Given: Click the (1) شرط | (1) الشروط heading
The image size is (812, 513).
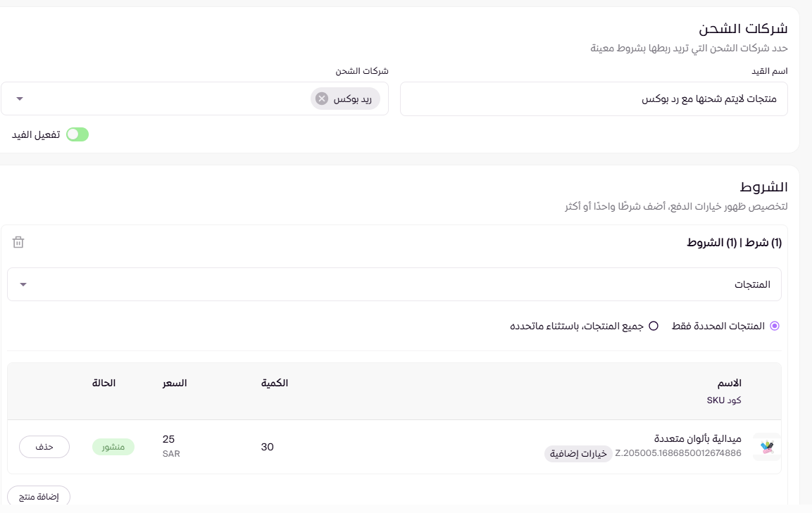Looking at the screenshot, I should coord(734,242).
